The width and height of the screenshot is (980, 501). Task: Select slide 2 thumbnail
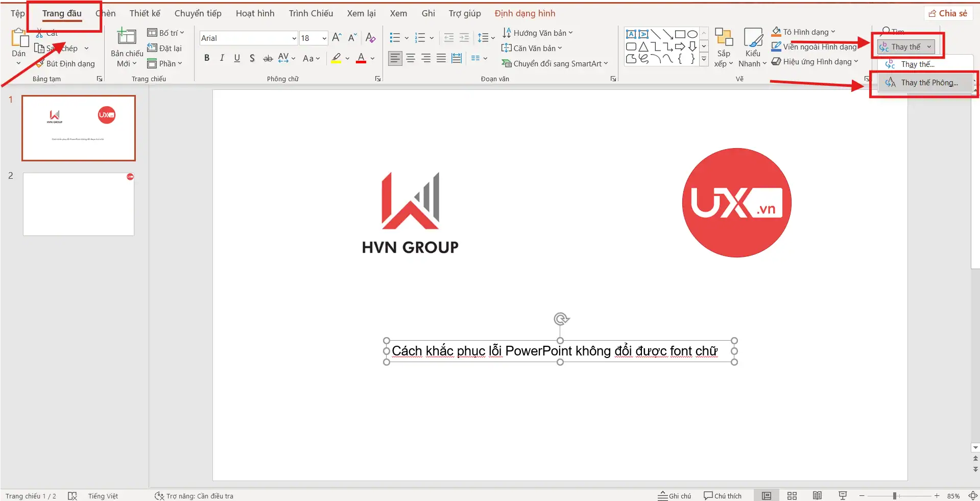click(x=78, y=204)
